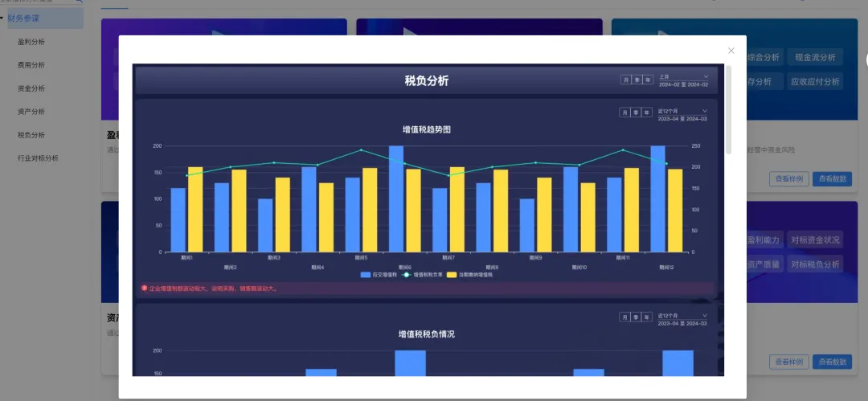868x401 pixels.
Task: Click the yellow 期间1 bar in 增值税趋势图
Action: point(195,210)
